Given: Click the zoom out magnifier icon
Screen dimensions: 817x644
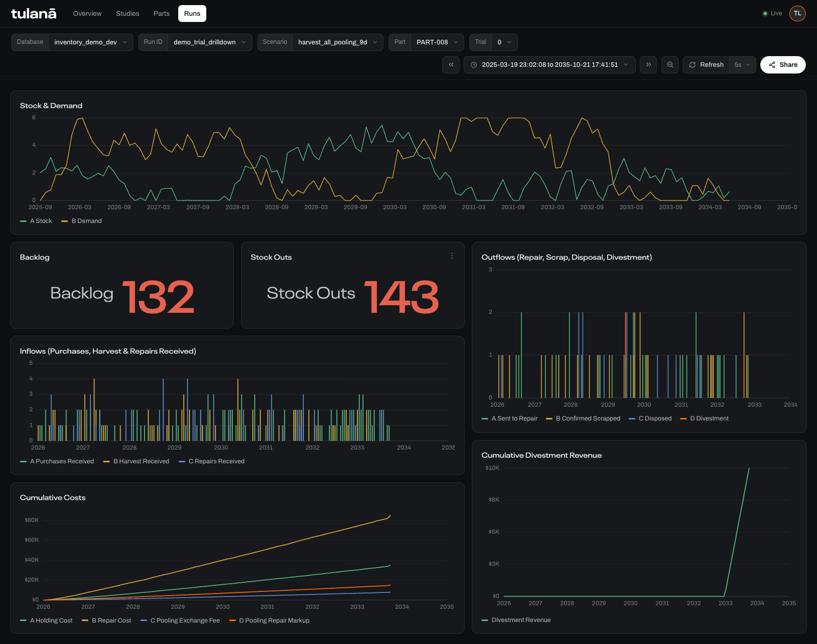Looking at the screenshot, I should click(x=670, y=65).
